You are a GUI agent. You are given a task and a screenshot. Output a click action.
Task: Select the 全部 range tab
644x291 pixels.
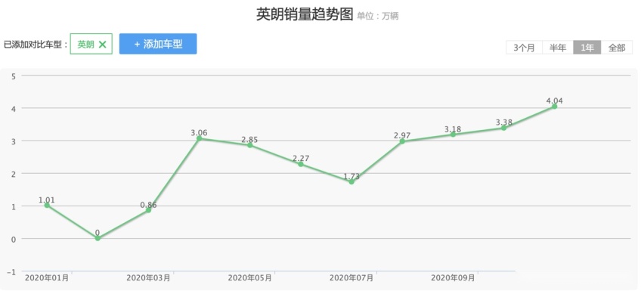(x=617, y=48)
